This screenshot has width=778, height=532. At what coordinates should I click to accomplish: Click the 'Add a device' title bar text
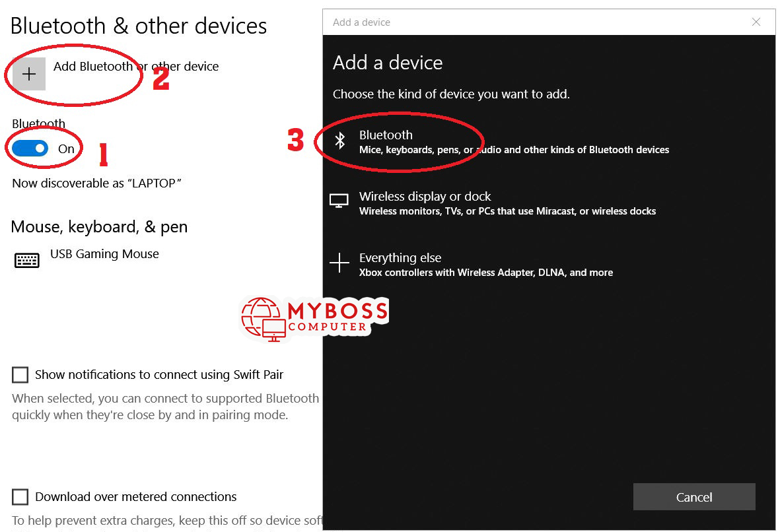coord(361,22)
